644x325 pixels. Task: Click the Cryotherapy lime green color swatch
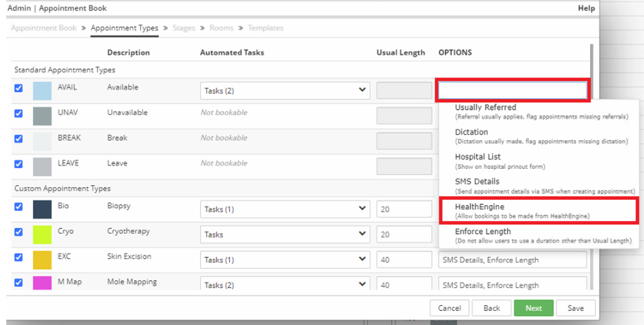click(42, 235)
